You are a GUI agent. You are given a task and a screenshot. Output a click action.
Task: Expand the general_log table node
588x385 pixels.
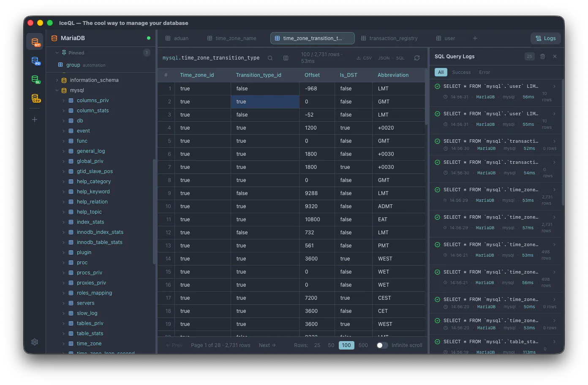click(x=64, y=151)
